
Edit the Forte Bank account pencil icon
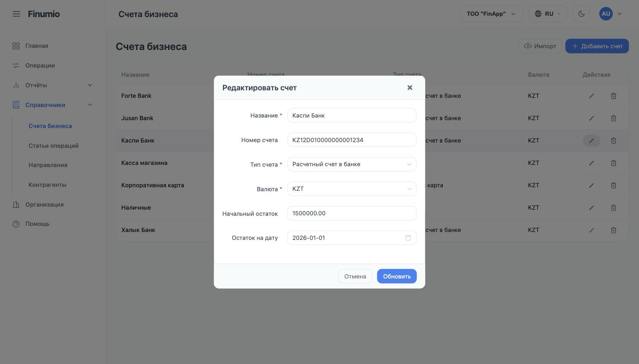click(x=592, y=96)
